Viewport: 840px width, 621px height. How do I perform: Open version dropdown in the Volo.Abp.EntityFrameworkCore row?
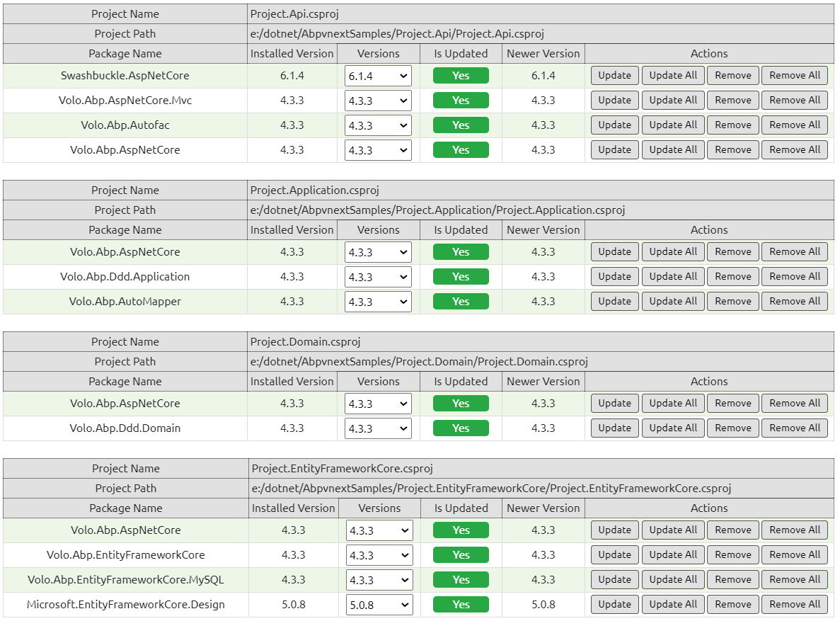[x=379, y=555]
